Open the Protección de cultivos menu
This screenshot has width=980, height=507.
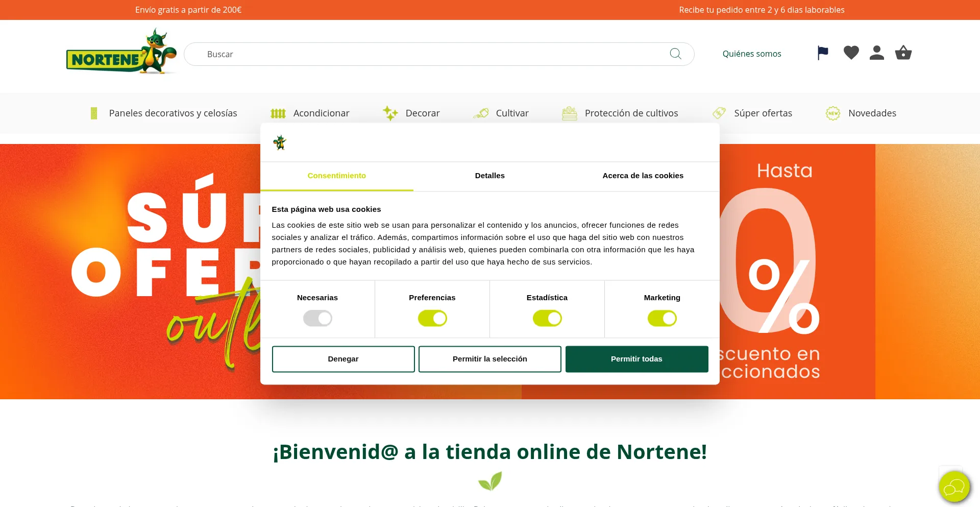pos(631,113)
